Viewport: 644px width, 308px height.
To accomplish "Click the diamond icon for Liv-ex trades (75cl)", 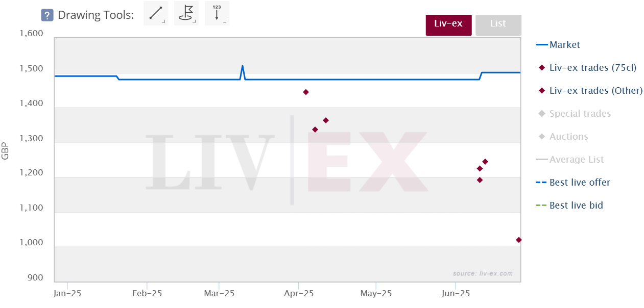I will [x=542, y=68].
